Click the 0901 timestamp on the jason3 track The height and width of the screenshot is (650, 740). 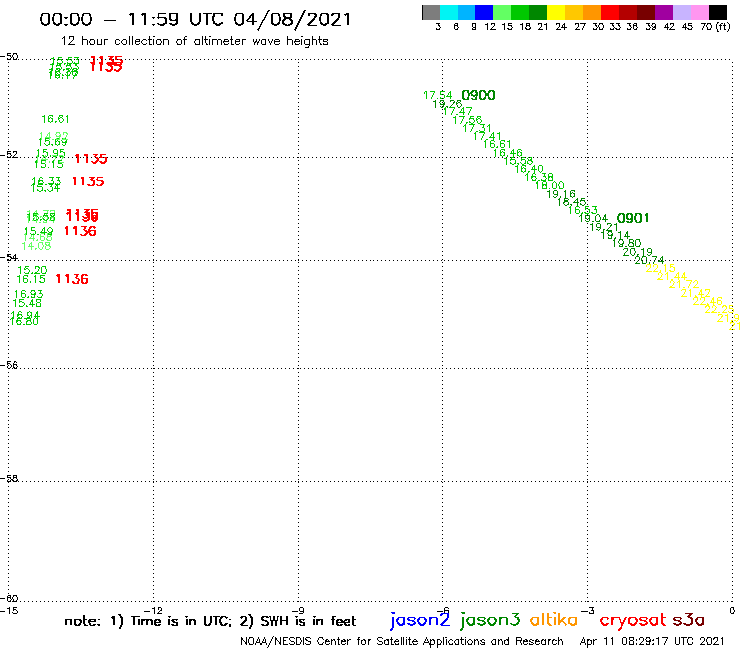click(633, 218)
